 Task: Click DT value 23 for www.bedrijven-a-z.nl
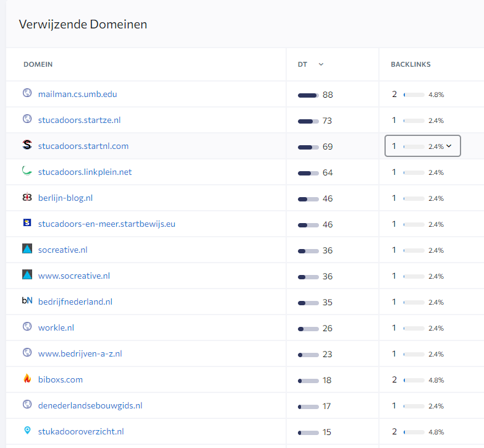pos(328,354)
